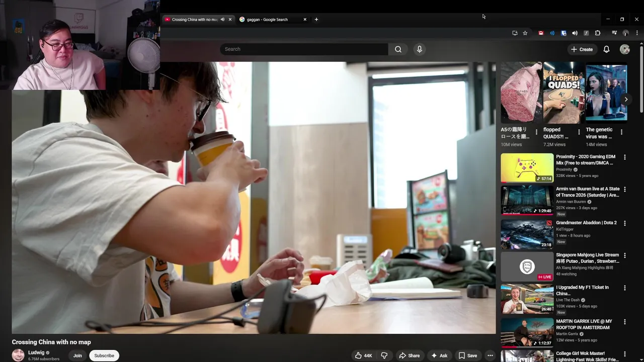The image size is (644, 362).
Task: Open The genetic virus was short thumbnail
Action: (606, 93)
